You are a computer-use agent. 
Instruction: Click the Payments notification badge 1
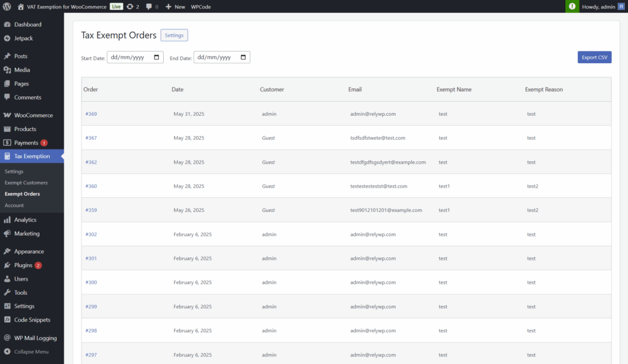click(x=44, y=143)
